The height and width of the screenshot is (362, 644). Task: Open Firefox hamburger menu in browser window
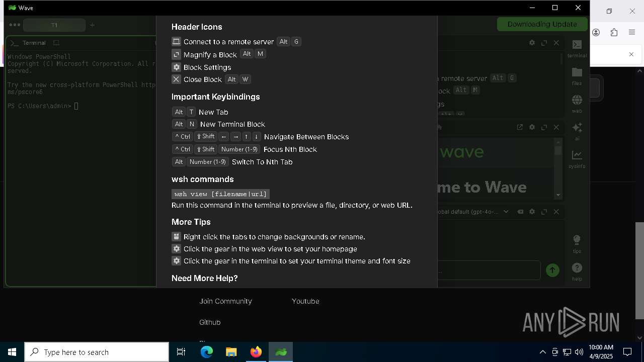pyautogui.click(x=632, y=33)
